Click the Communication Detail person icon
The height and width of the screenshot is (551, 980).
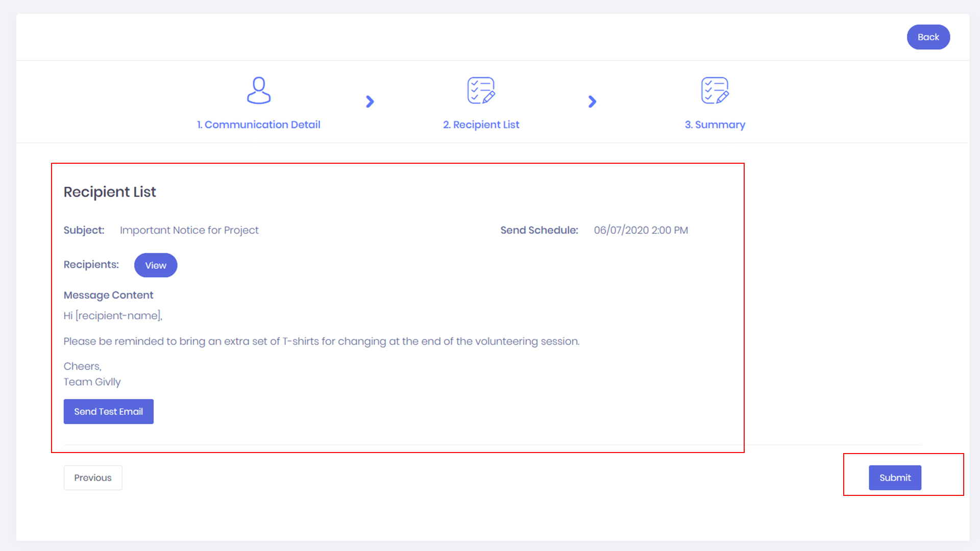[259, 90]
